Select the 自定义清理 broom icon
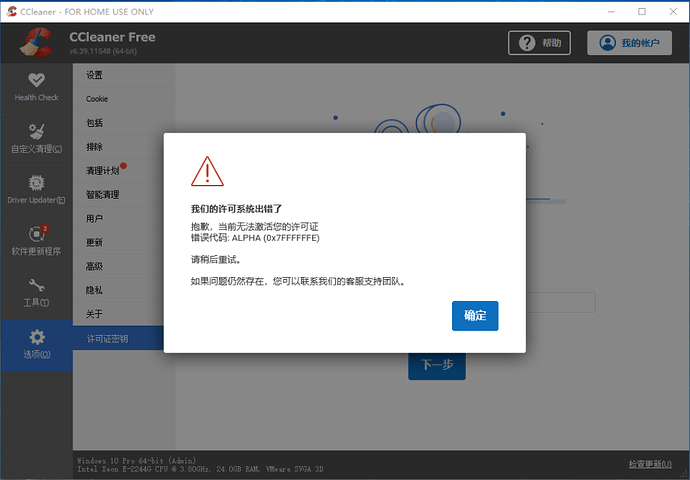690x480 pixels. 36,131
